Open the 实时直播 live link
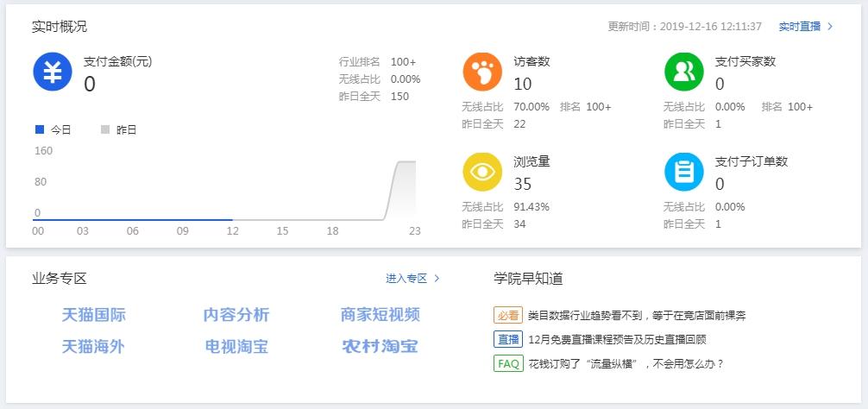Viewport: 868px width, 409px height. [x=799, y=27]
